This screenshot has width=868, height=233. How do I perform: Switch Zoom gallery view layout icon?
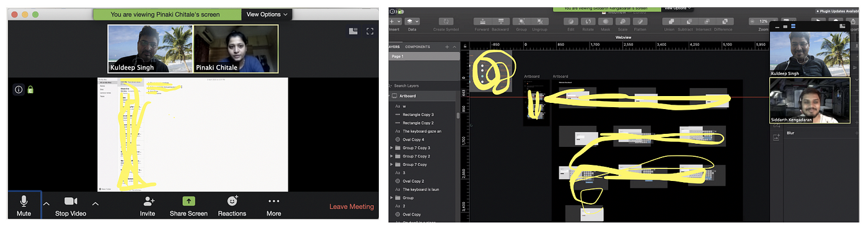[x=353, y=30]
